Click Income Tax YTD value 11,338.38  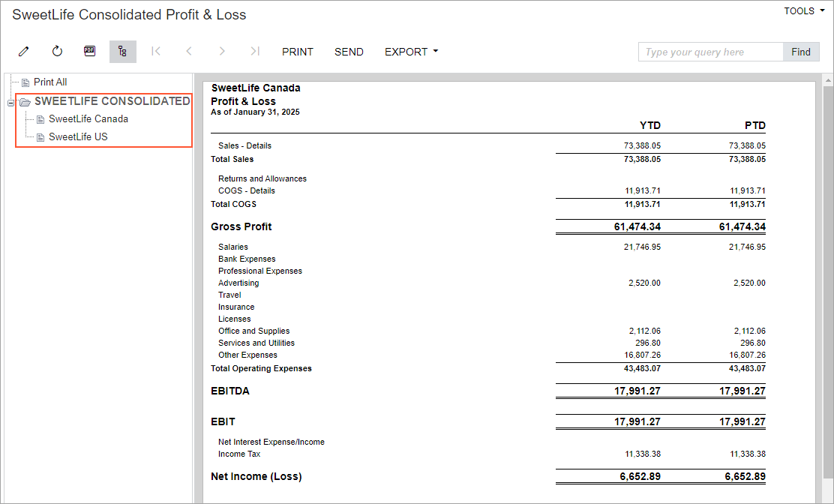pyautogui.click(x=643, y=454)
